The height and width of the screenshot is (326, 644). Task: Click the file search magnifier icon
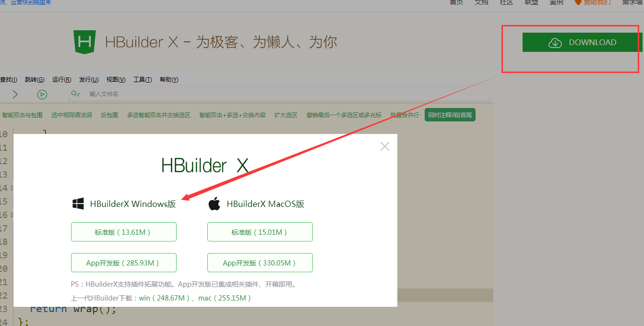pos(74,94)
